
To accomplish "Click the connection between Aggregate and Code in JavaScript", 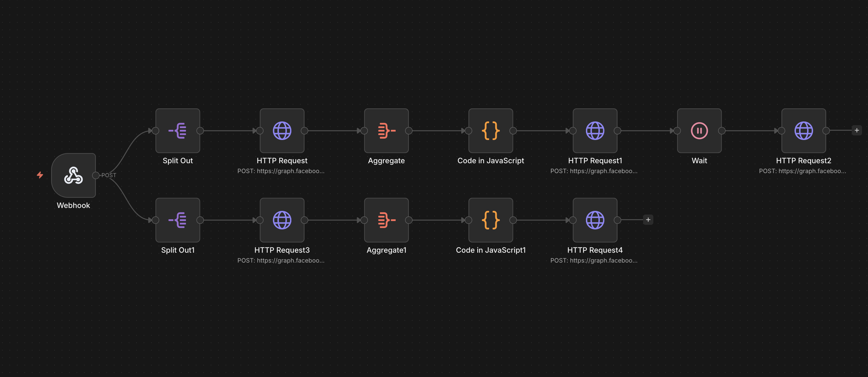I will coord(438,131).
